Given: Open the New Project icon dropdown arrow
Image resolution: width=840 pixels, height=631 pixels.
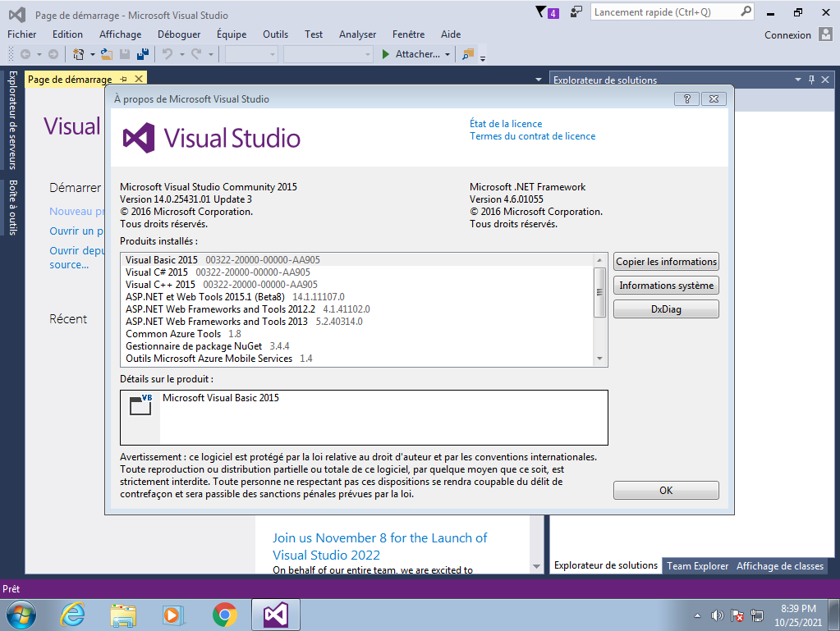Looking at the screenshot, I should pos(92,54).
